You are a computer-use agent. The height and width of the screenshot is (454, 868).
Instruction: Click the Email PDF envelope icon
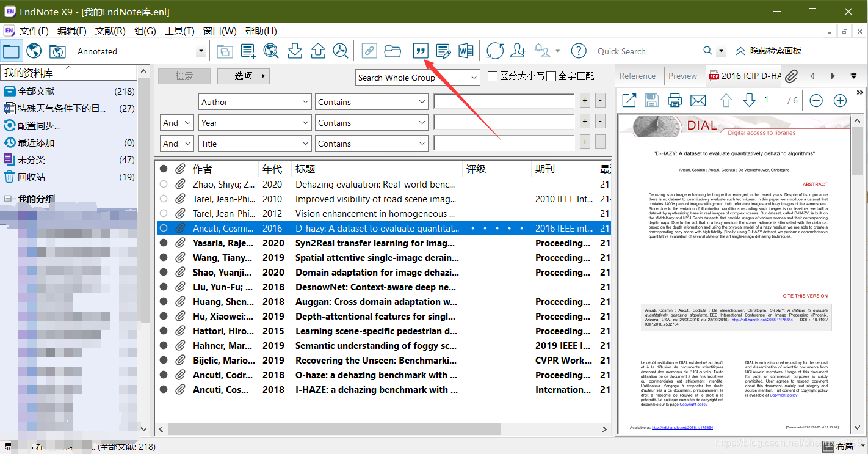[698, 100]
